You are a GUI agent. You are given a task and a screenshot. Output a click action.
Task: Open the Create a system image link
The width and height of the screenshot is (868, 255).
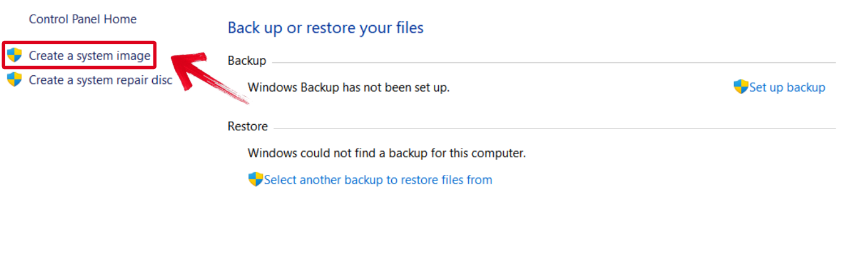point(89,56)
